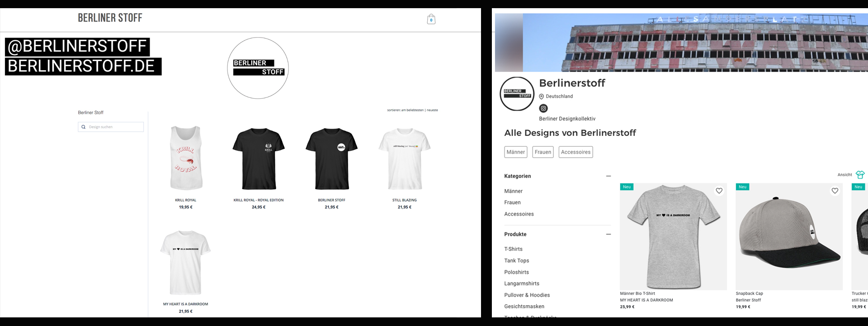The width and height of the screenshot is (868, 326).
Task: Choose Pullover & Hoodies under Produkte
Action: (x=527, y=295)
